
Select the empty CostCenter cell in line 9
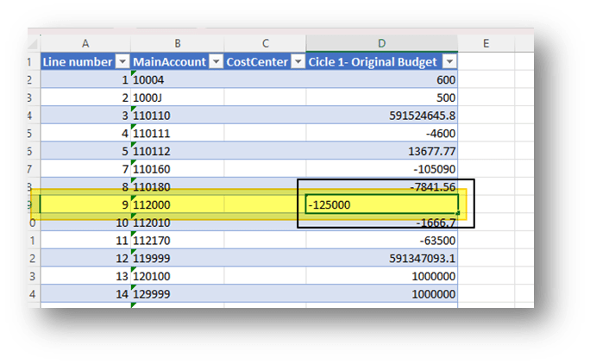click(x=265, y=204)
